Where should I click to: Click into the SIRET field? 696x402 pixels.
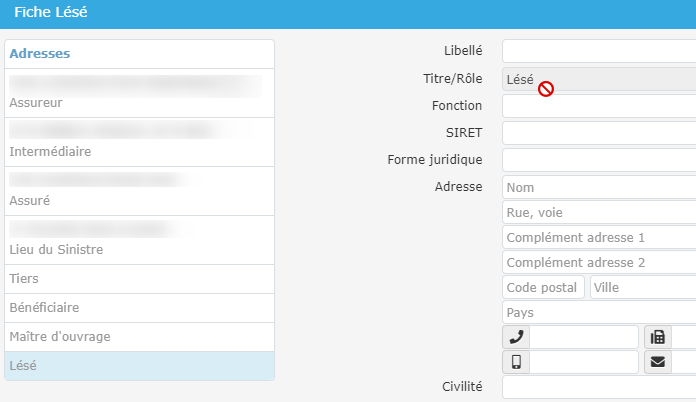tap(598, 133)
